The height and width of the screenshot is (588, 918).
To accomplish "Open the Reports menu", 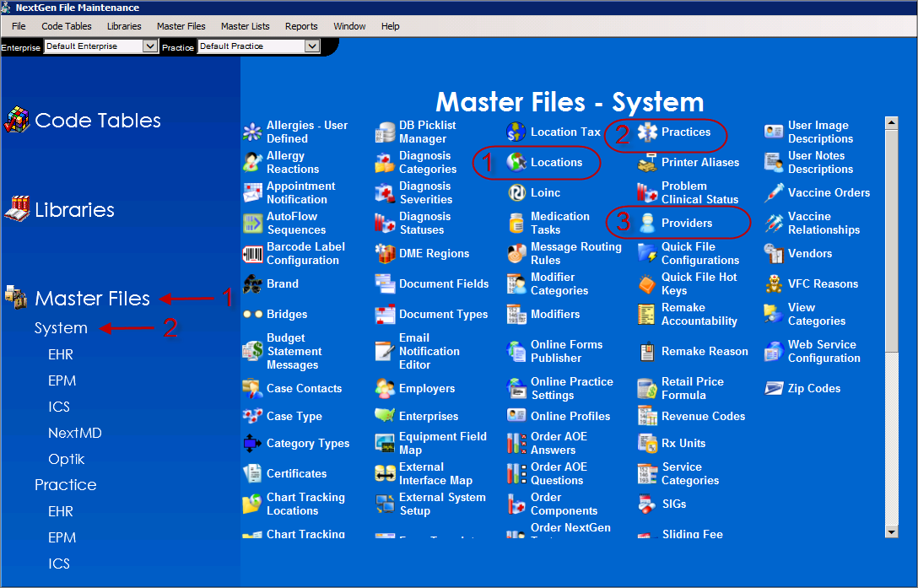I will 301,26.
